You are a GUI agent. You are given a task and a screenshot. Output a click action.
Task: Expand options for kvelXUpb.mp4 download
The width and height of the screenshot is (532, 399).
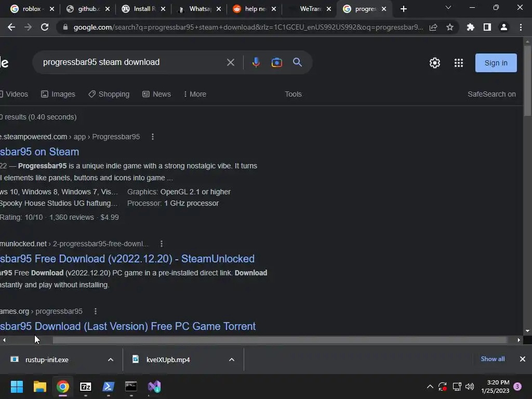pos(232,360)
